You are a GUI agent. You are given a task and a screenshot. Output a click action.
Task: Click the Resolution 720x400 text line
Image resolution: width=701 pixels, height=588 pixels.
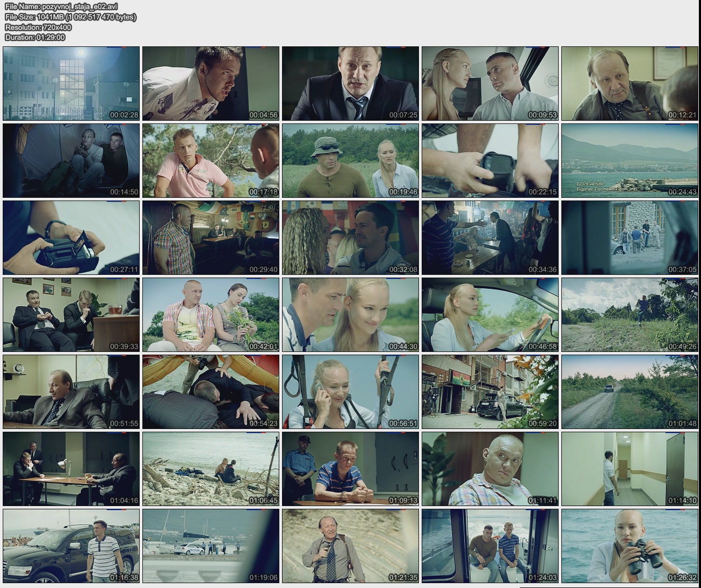[x=38, y=27]
